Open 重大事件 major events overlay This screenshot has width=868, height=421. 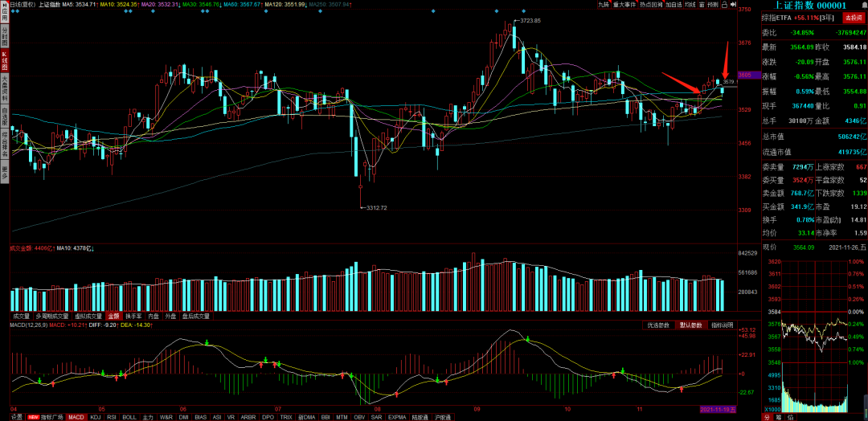[624, 5]
